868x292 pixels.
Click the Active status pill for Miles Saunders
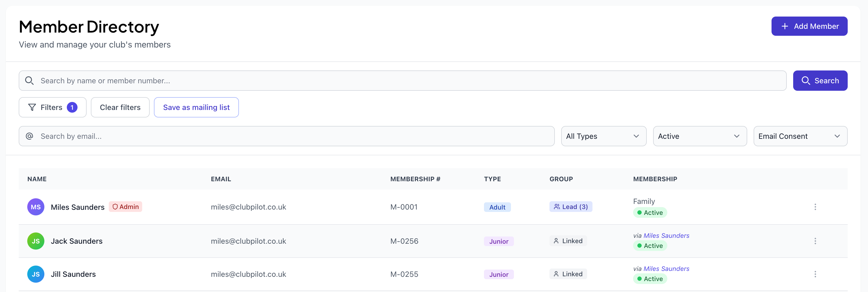[x=650, y=213]
